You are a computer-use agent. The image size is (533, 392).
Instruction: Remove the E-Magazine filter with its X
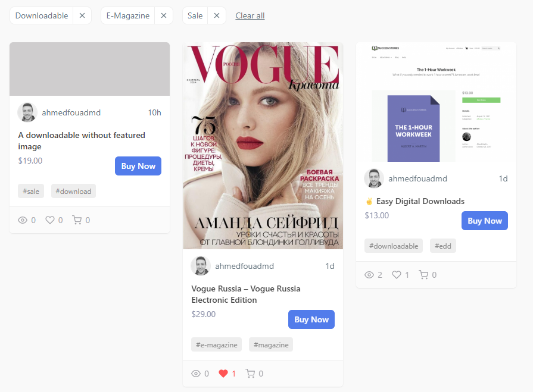164,15
